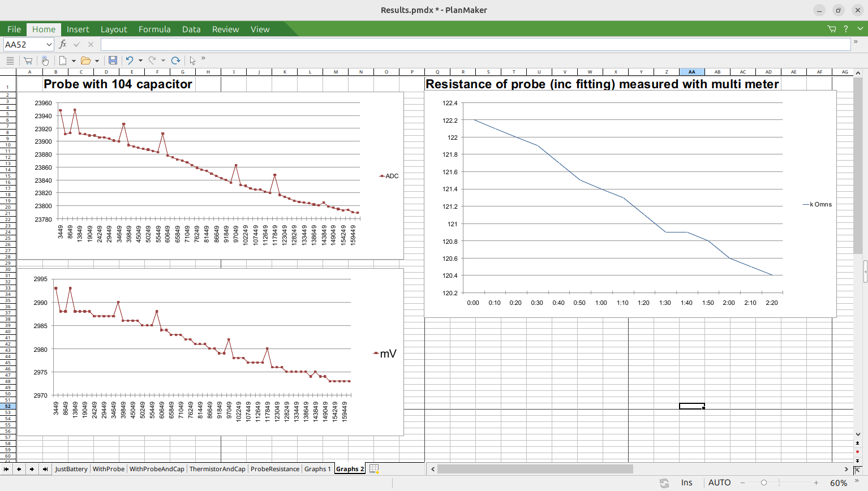868x491 pixels.
Task: Click the horizontal scrollbar right arrow
Action: point(846,469)
